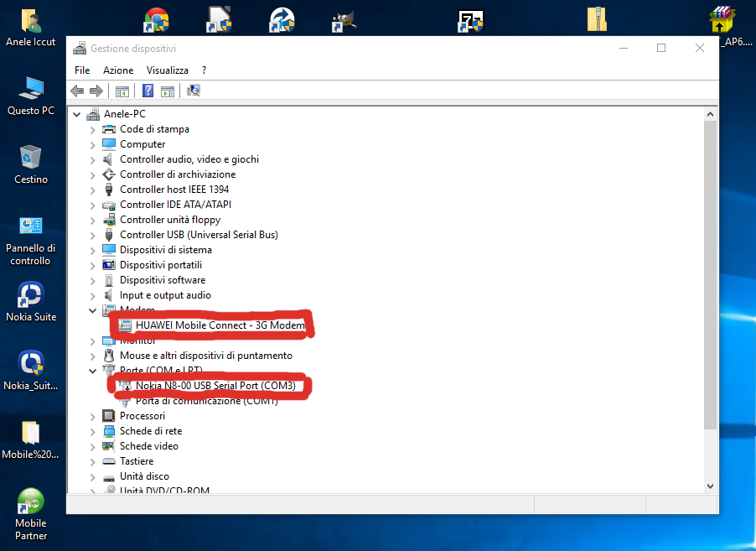Click the scrollbar up arrow
Image resolution: width=756 pixels, height=551 pixels.
(x=710, y=114)
